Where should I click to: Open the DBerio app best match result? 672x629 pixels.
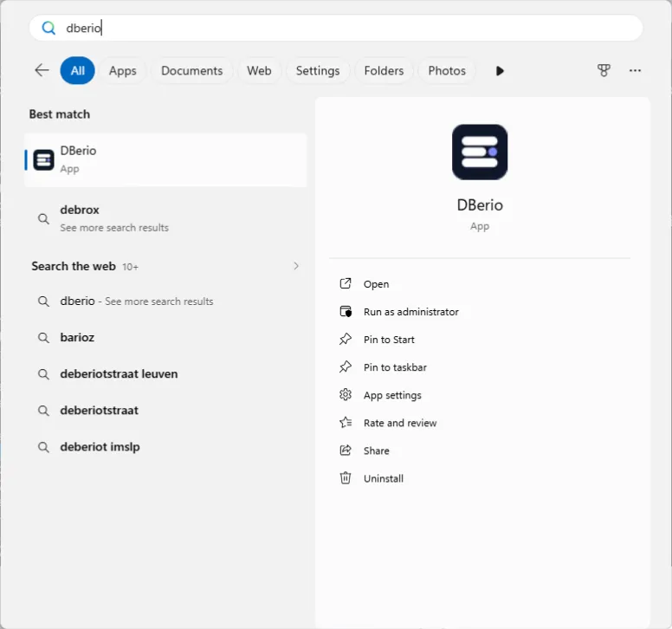point(166,159)
